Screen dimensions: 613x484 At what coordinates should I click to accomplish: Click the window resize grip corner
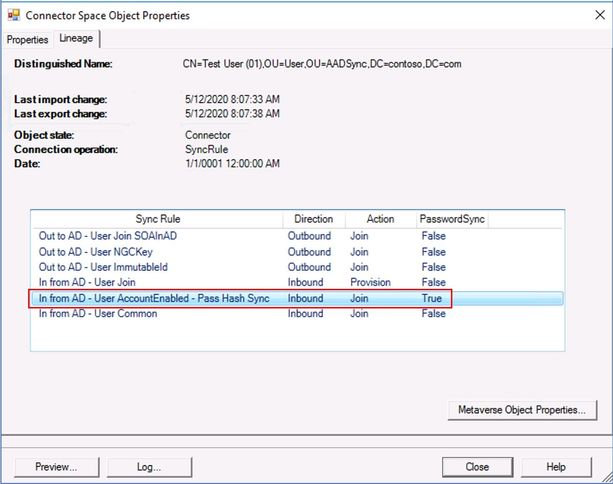(606, 477)
